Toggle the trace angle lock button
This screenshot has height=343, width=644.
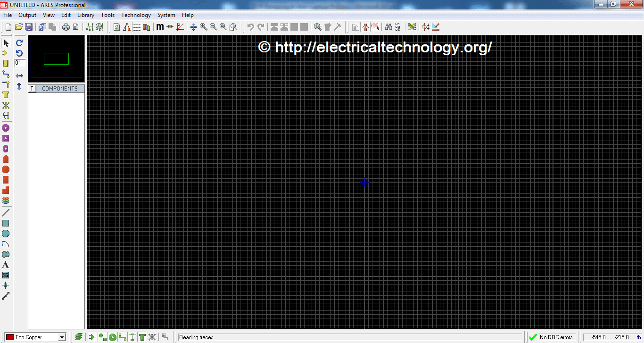(x=365, y=27)
